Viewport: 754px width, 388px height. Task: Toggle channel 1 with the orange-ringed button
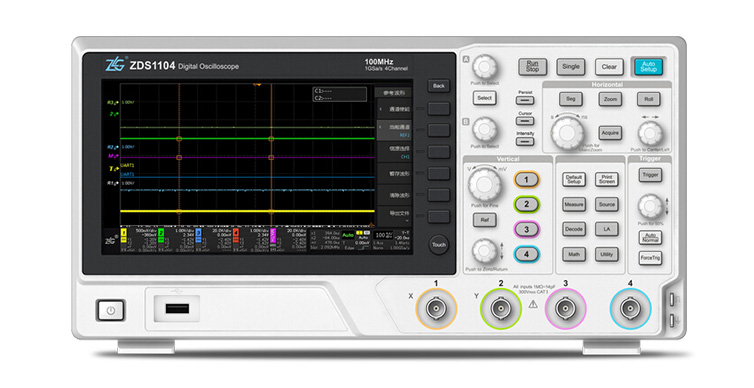(x=526, y=179)
